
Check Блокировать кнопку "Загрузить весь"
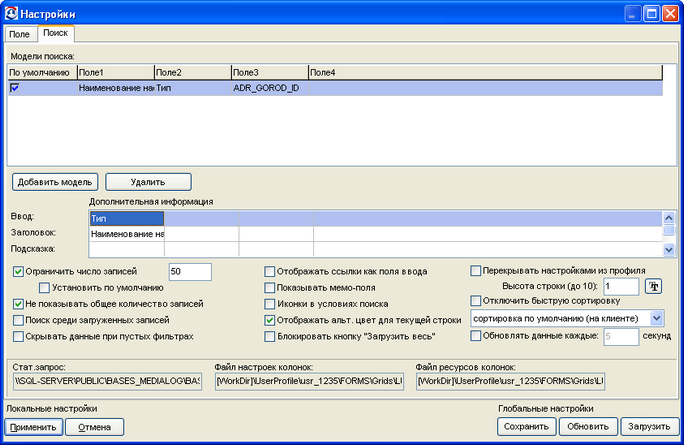[270, 336]
